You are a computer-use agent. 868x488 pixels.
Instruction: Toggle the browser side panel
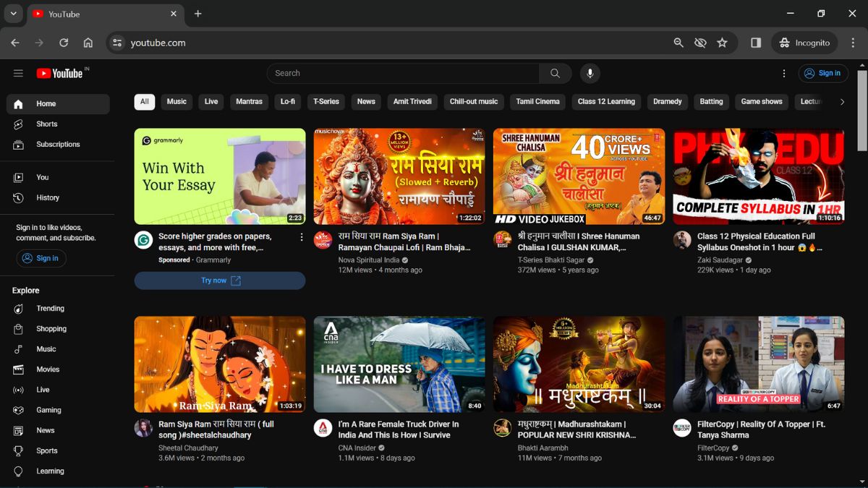point(756,43)
